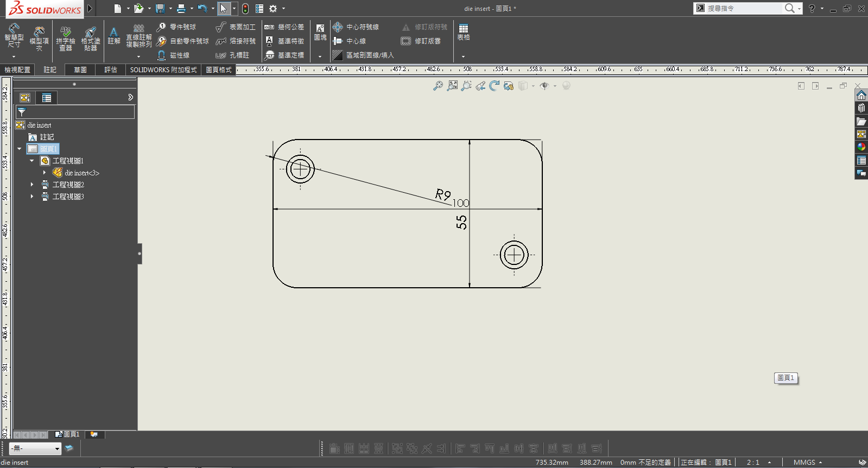
Task: Open the Tables (表格) dropdown arrow
Action: (463, 56)
